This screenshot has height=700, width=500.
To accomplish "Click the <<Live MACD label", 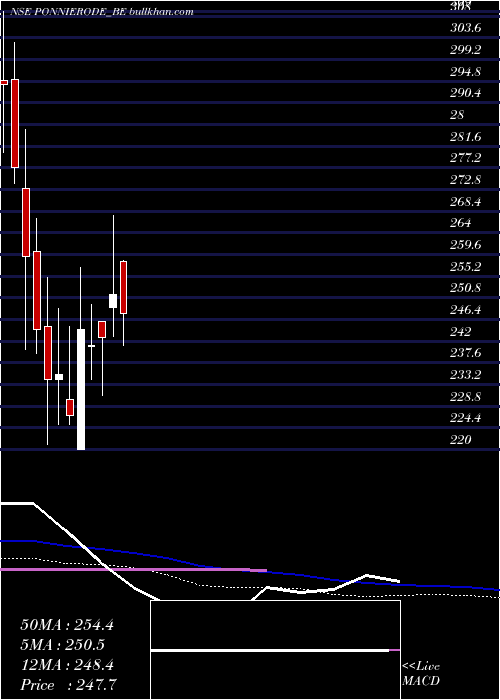I will point(421,673).
